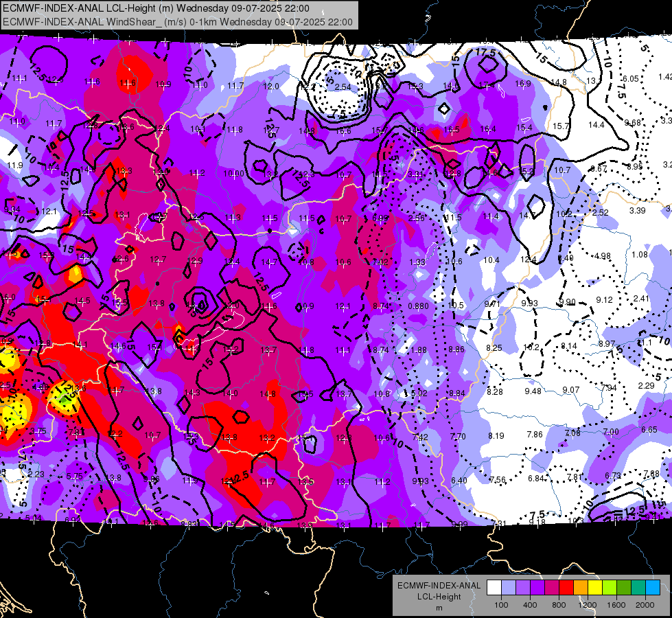The height and width of the screenshot is (618, 672).
Task: Click the 7.70 grid value
Action: [458, 437]
